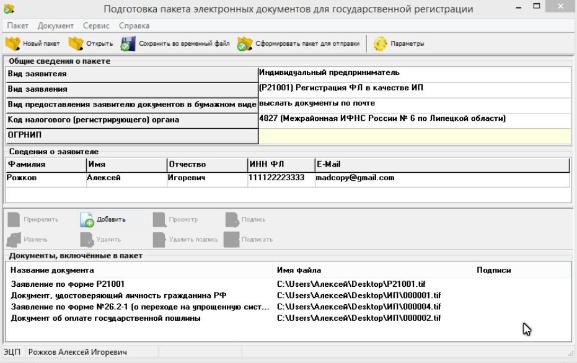Open the Сервис menu
The height and width of the screenshot is (363, 577).
(96, 26)
